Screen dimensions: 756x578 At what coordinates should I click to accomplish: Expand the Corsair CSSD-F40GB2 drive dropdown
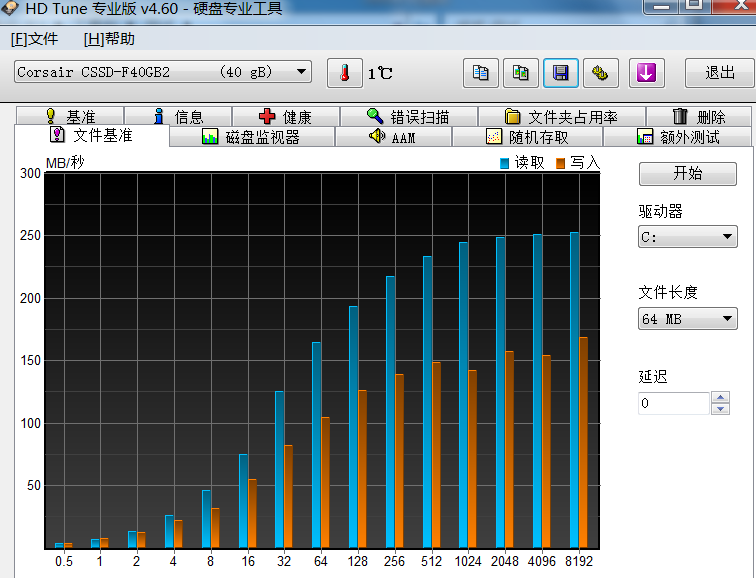163,72
